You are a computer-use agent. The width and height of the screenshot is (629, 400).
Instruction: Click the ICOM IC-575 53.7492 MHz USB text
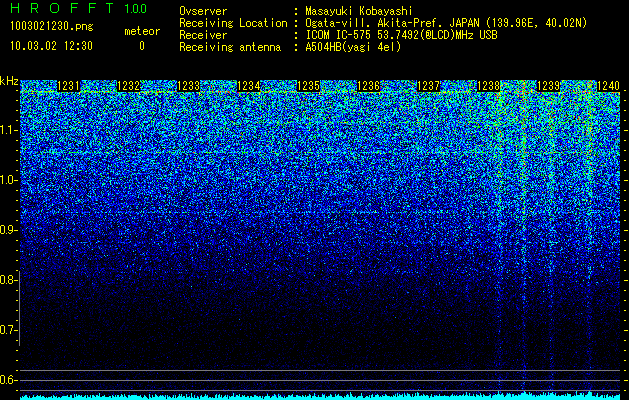tap(401, 35)
